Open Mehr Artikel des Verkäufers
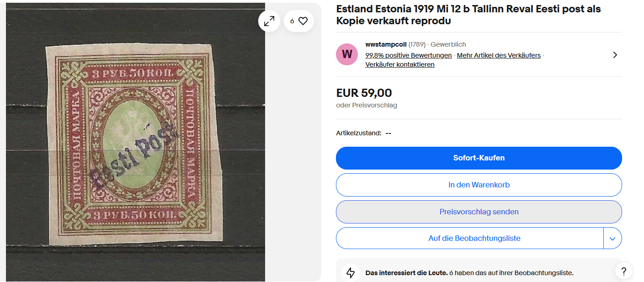The width and height of the screenshot is (644, 282). pos(499,55)
